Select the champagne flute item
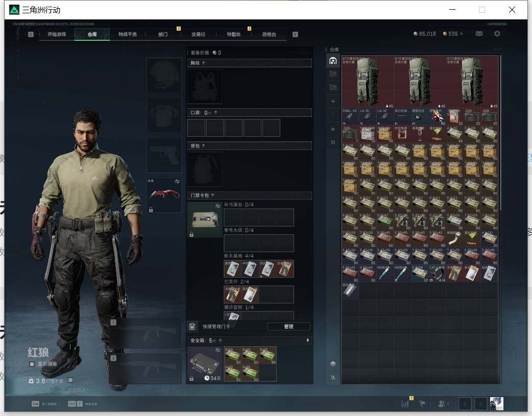Screen dimensions: 532x416 point(420,134)
